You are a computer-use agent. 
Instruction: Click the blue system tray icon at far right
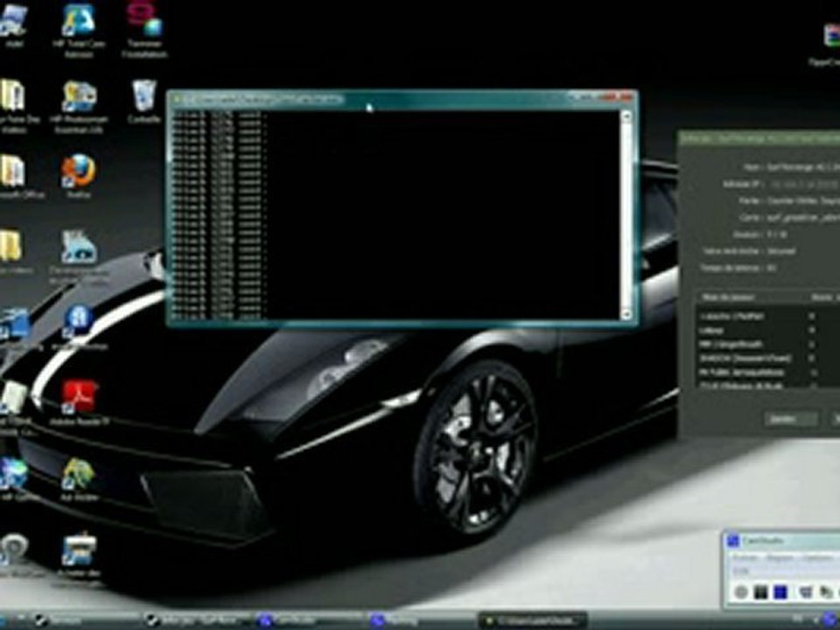click(831, 620)
